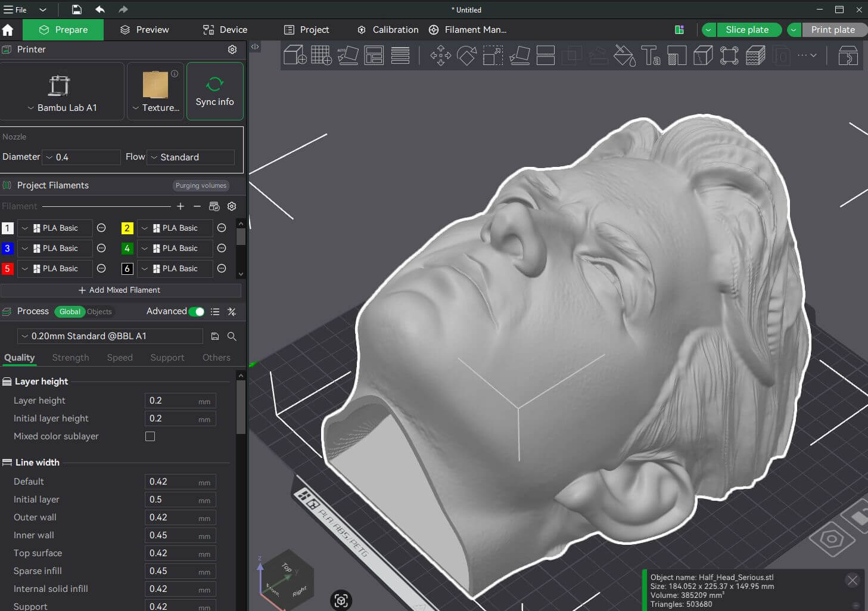Screen dimensions: 868x611
Task: Open the Seam painting tool
Action: (x=703, y=55)
